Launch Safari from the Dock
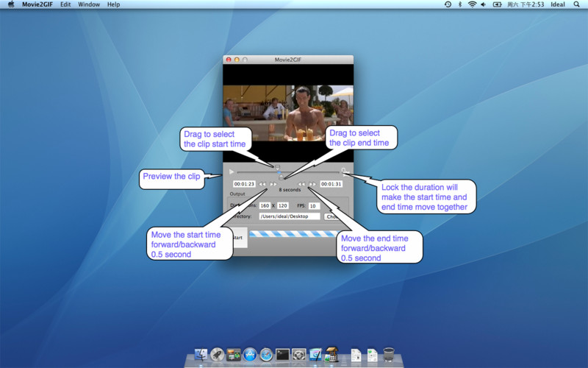This screenshot has height=368, width=588. [266, 354]
